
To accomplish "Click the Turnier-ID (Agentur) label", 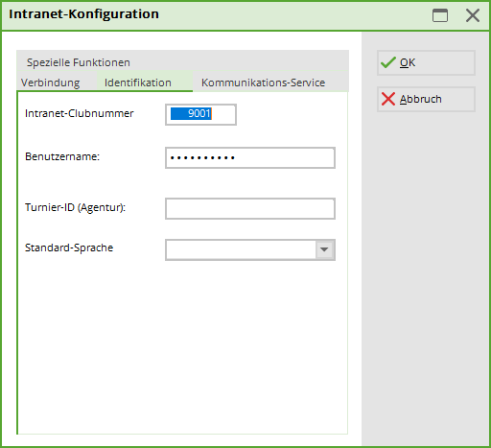I will point(75,207).
